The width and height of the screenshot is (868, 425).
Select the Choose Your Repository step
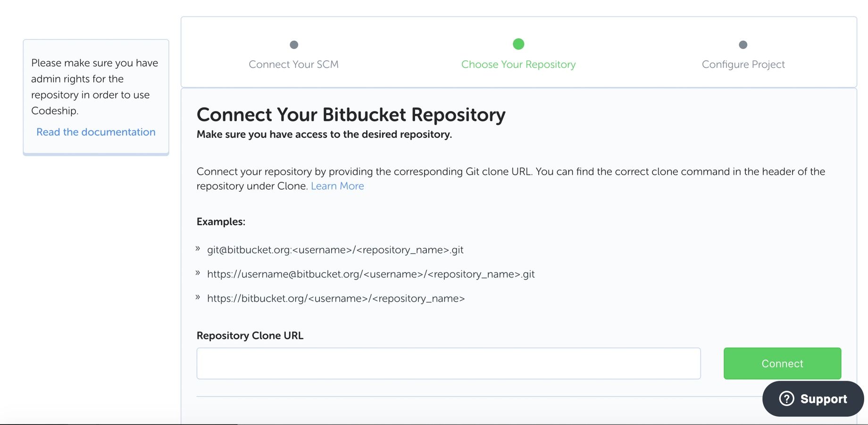click(518, 64)
